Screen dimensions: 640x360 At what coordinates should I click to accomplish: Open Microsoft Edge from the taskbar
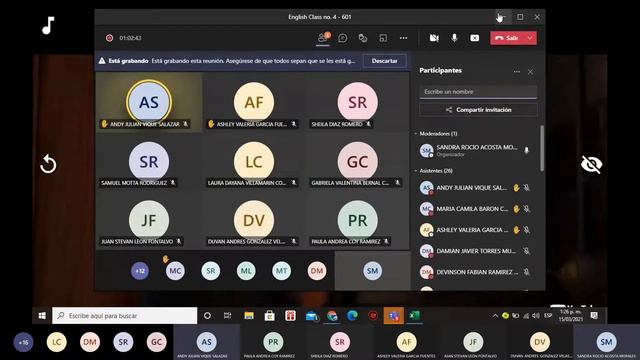352,316
